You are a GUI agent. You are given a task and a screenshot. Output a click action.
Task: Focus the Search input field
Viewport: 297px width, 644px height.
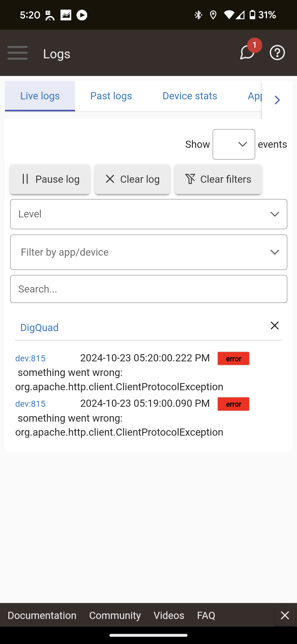149,289
